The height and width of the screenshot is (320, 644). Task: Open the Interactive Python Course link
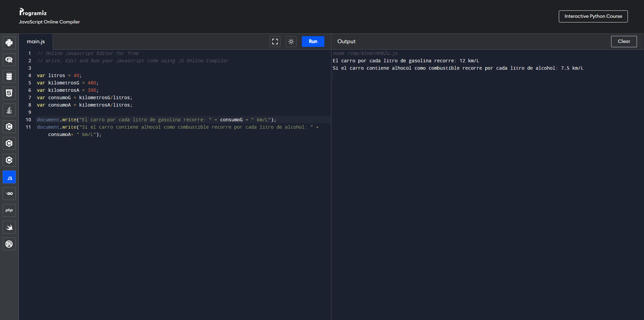point(593,16)
